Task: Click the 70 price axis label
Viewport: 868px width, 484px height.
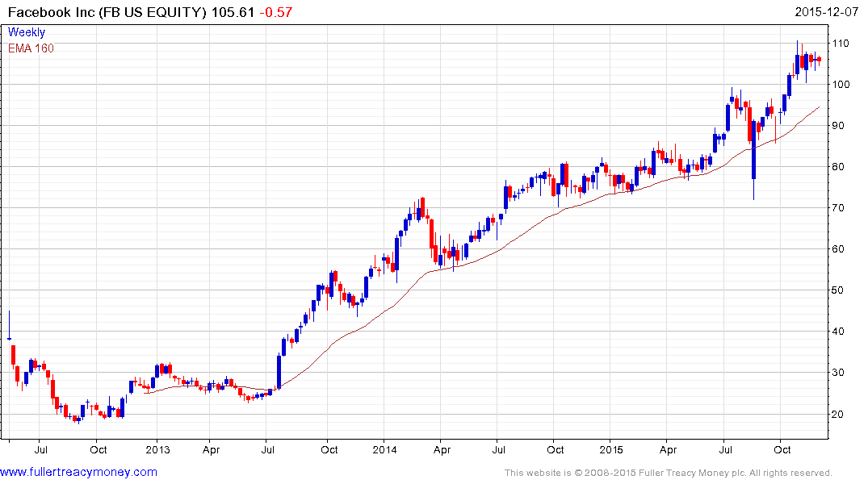Action: click(838, 208)
